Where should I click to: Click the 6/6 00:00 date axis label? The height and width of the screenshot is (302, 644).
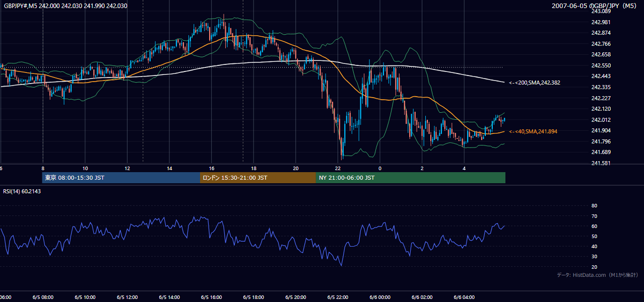[x=380, y=297]
